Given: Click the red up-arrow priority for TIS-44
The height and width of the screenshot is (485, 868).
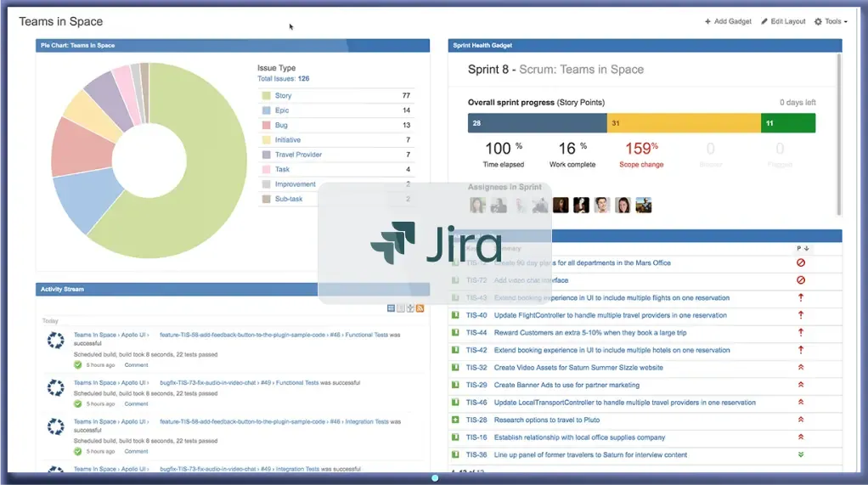Looking at the screenshot, I should pos(800,332).
